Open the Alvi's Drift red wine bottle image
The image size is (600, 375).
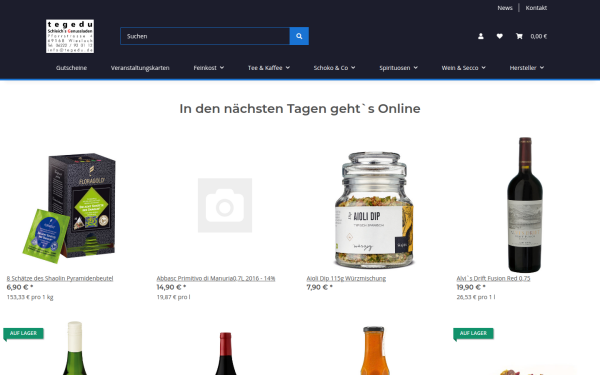525,205
